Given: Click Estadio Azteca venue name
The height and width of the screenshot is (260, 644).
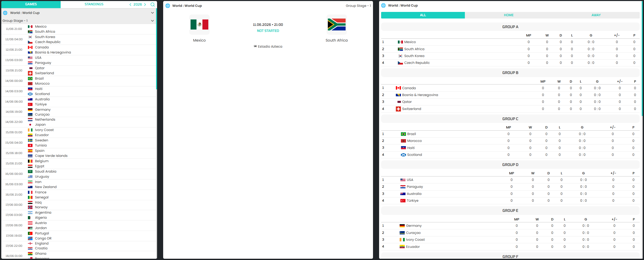Looking at the screenshot, I should coord(270,46).
